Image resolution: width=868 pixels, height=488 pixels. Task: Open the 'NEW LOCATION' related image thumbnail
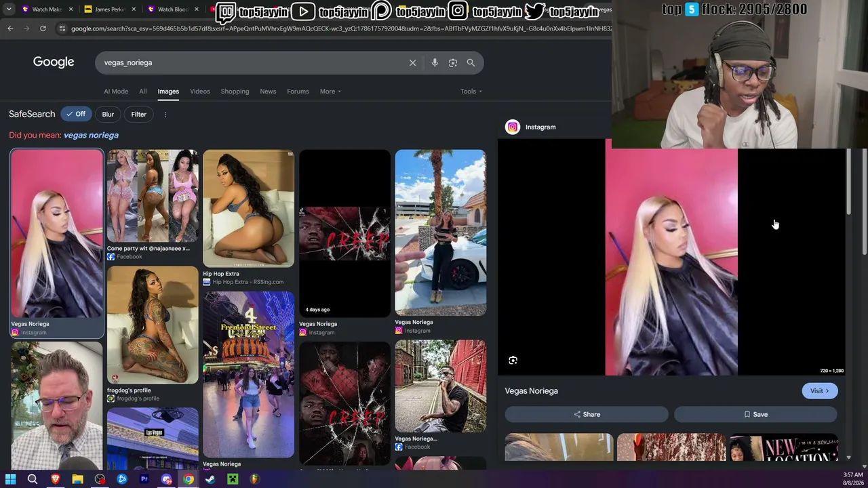pos(783,448)
